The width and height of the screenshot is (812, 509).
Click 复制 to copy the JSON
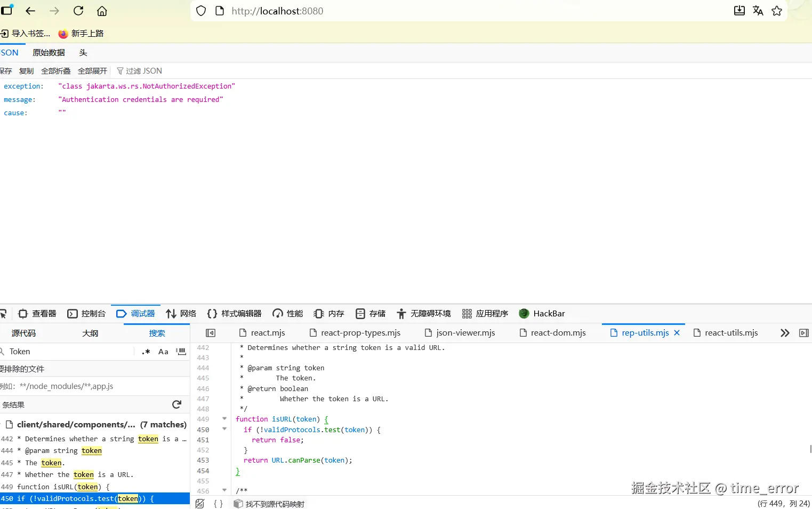(26, 70)
